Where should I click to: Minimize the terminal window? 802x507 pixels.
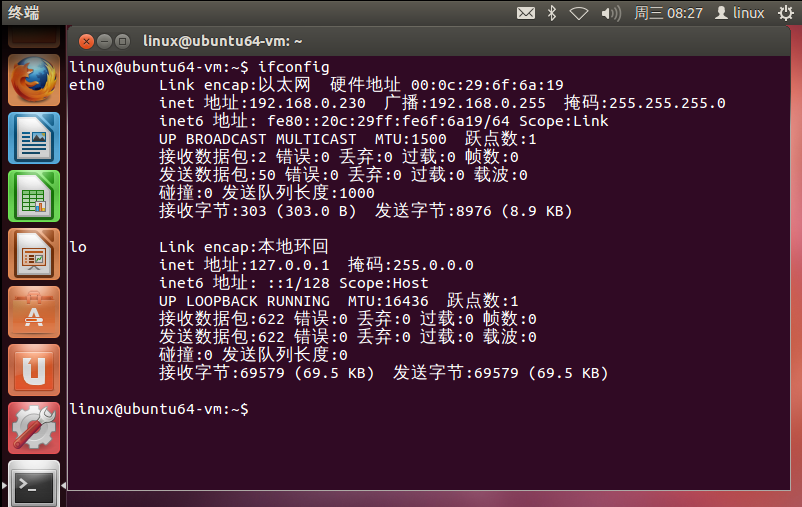[104, 41]
